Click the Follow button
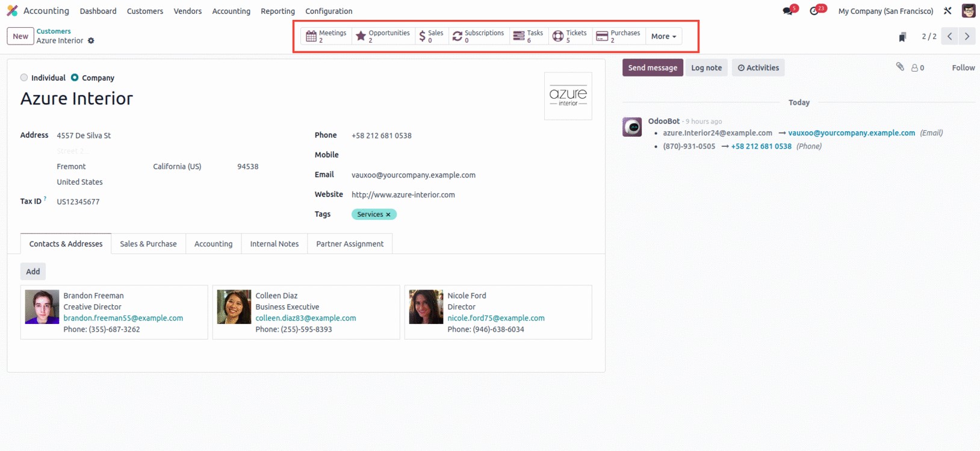 point(963,68)
